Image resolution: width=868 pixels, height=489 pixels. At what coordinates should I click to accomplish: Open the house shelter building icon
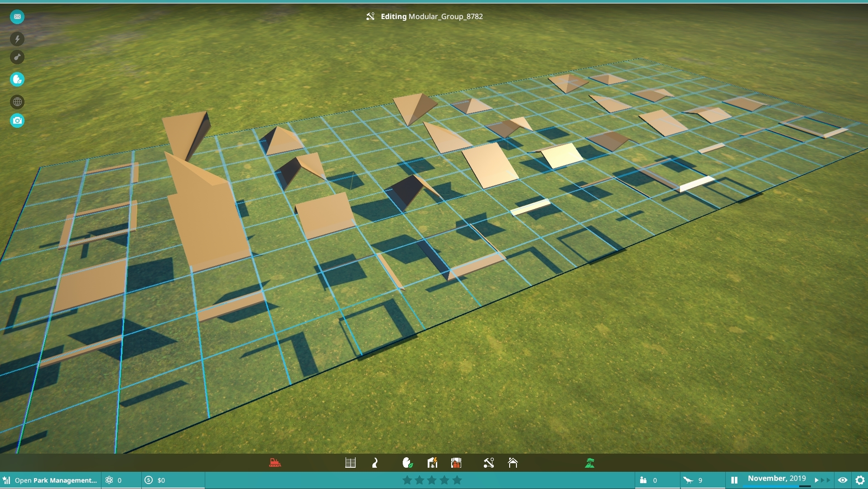(x=513, y=463)
